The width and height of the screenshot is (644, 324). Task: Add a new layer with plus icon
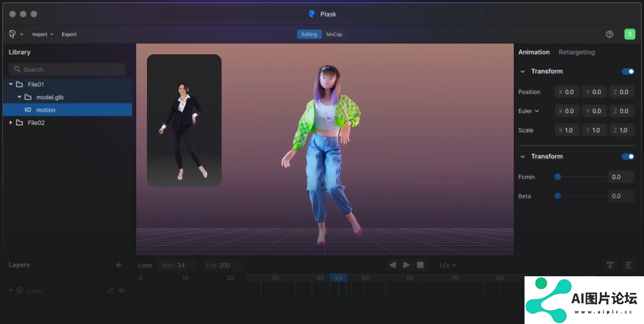[118, 265]
